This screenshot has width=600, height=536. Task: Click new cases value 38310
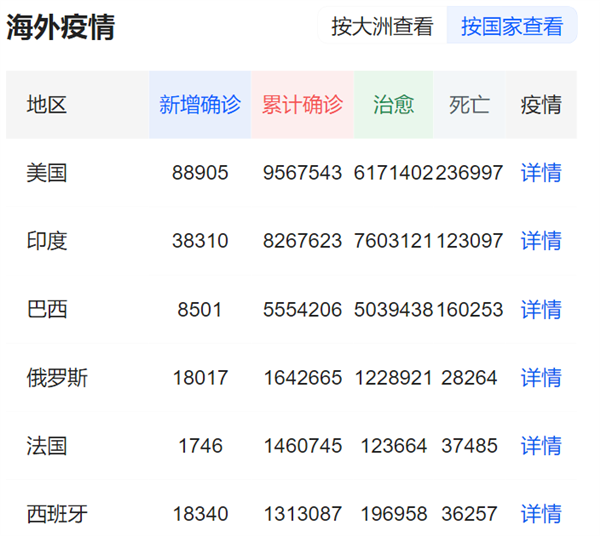(x=200, y=241)
